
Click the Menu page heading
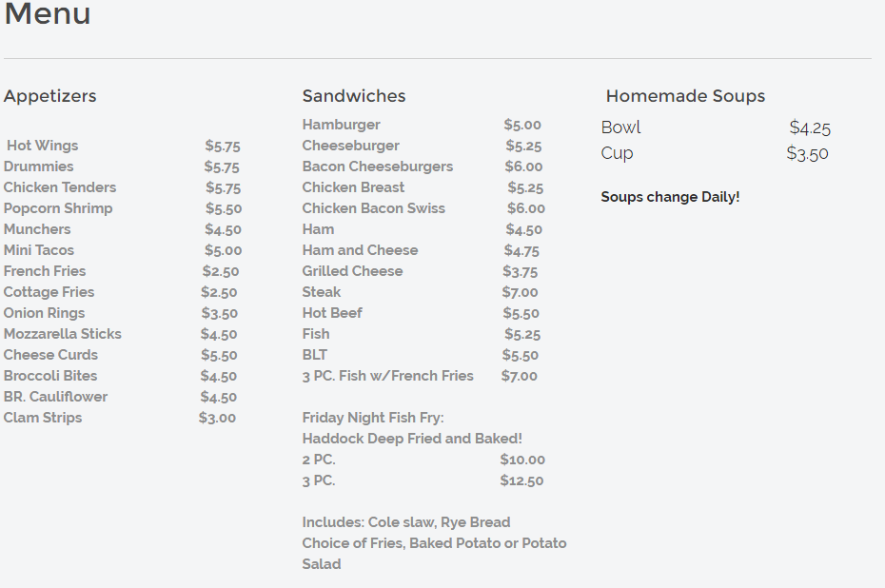pyautogui.click(x=48, y=14)
